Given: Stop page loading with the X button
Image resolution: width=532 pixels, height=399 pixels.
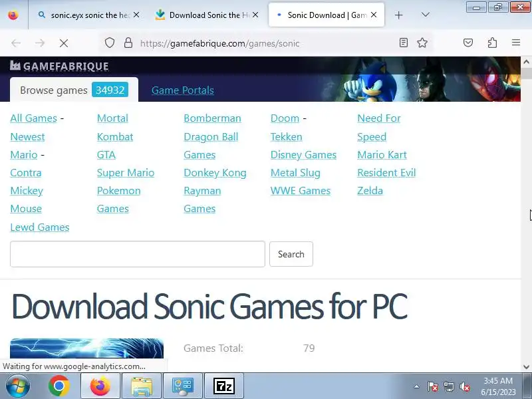Looking at the screenshot, I should [63, 43].
